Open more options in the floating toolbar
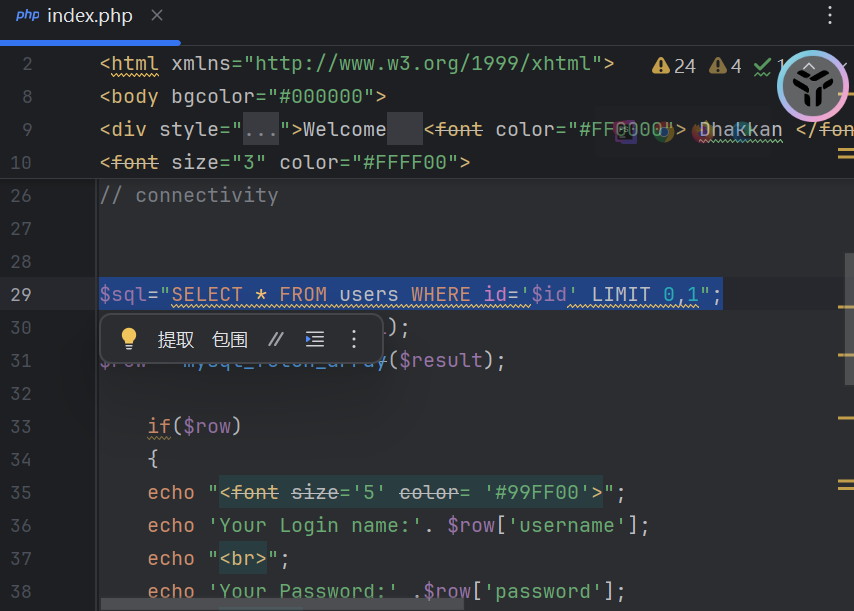This screenshot has width=854, height=611. pos(354,339)
